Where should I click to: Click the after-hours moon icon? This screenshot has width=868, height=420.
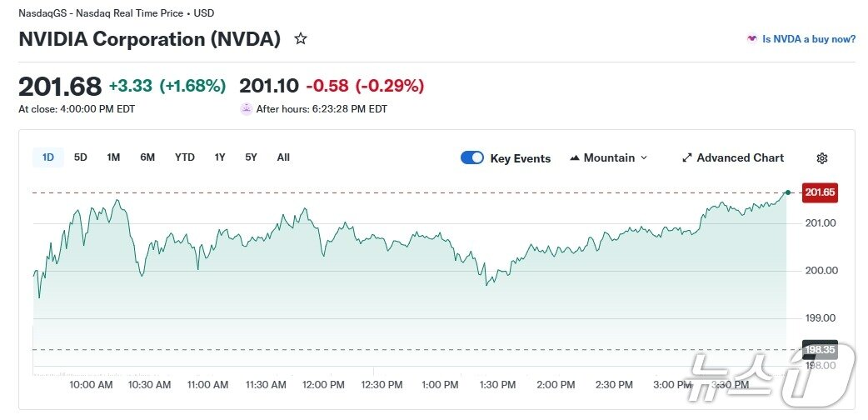246,109
